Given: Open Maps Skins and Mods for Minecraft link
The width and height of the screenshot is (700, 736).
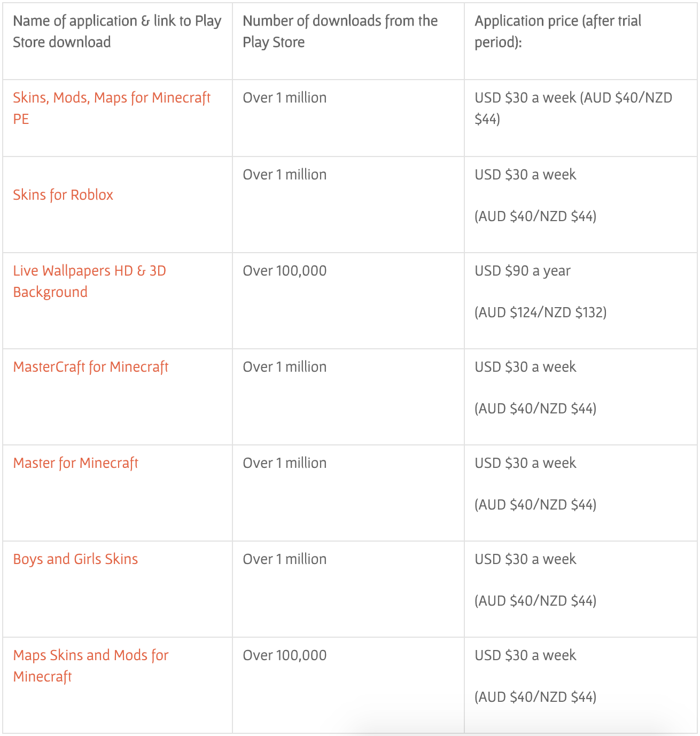Looking at the screenshot, I should 91,666.
